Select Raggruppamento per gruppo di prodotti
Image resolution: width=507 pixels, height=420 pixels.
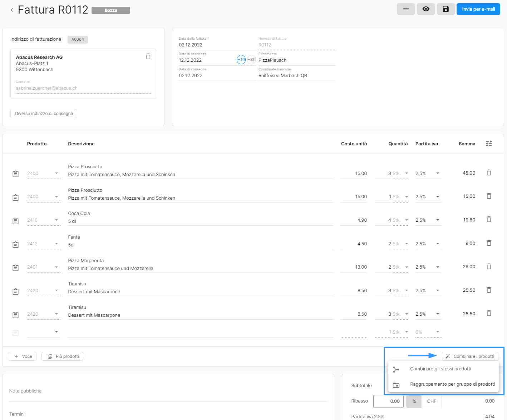point(452,384)
